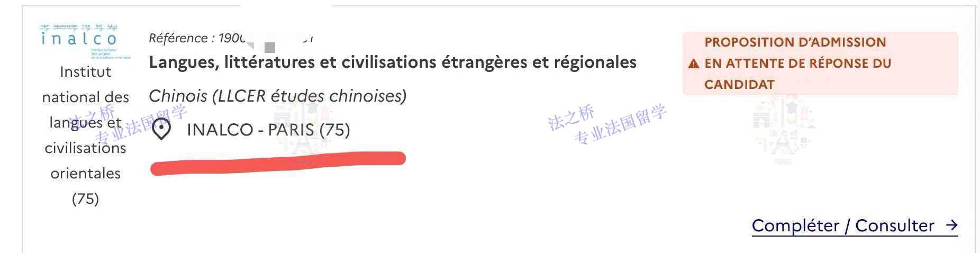980x253 pixels.
Task: Click the Chinois (LLCER études chinoises) subtitle
Action: pyautogui.click(x=277, y=96)
